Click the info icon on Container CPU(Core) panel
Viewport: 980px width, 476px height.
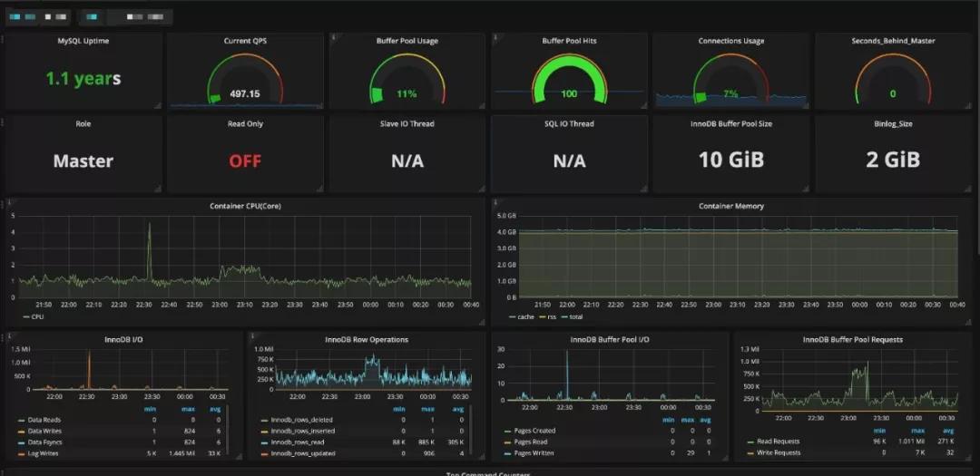[x=10, y=202]
